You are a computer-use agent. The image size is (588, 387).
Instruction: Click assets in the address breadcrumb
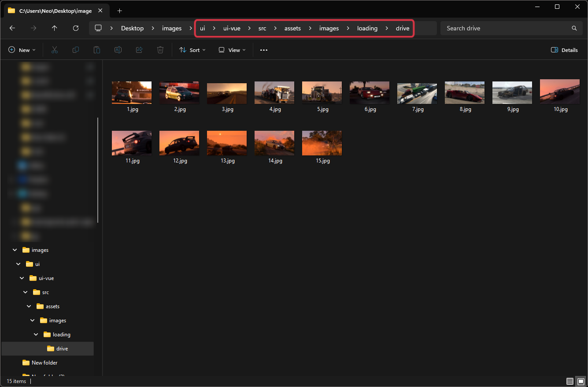[292, 28]
